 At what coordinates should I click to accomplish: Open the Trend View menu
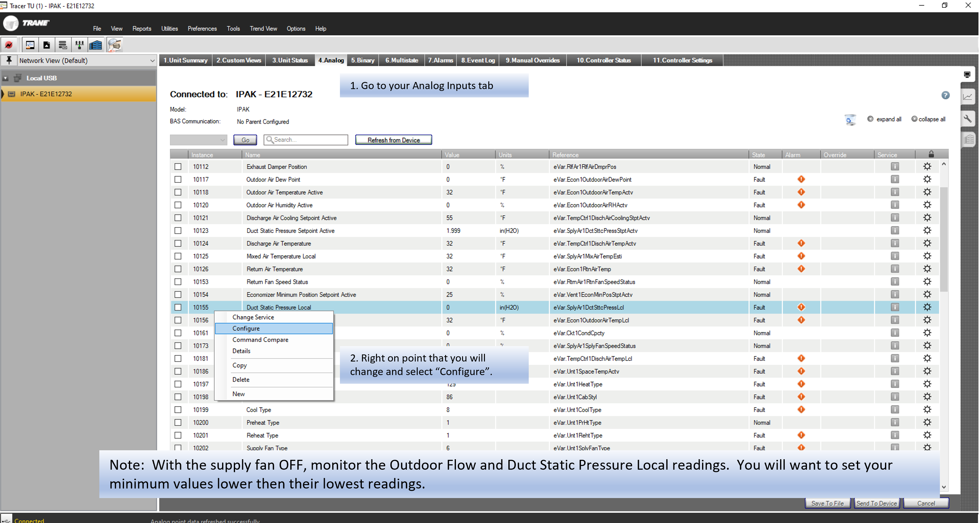263,28
